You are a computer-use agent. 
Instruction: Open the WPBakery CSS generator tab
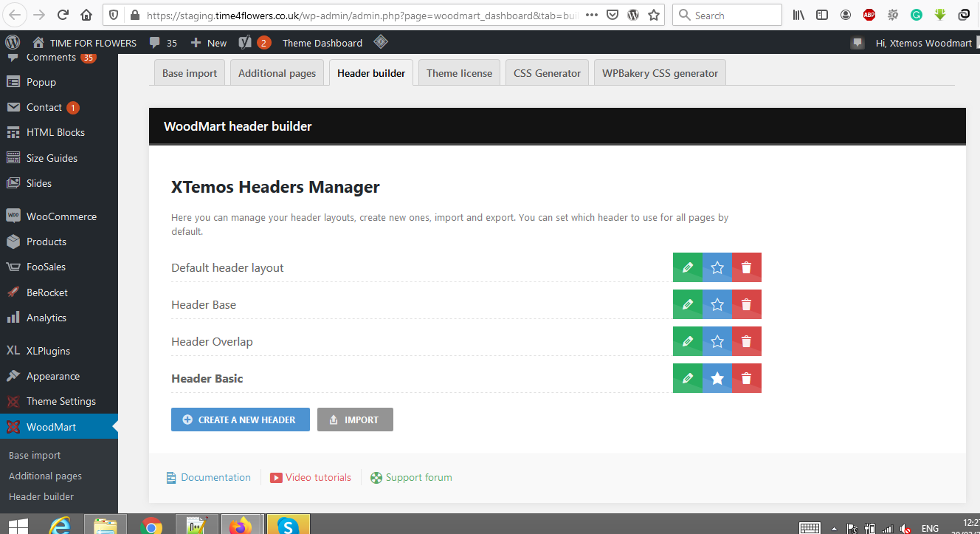(660, 73)
